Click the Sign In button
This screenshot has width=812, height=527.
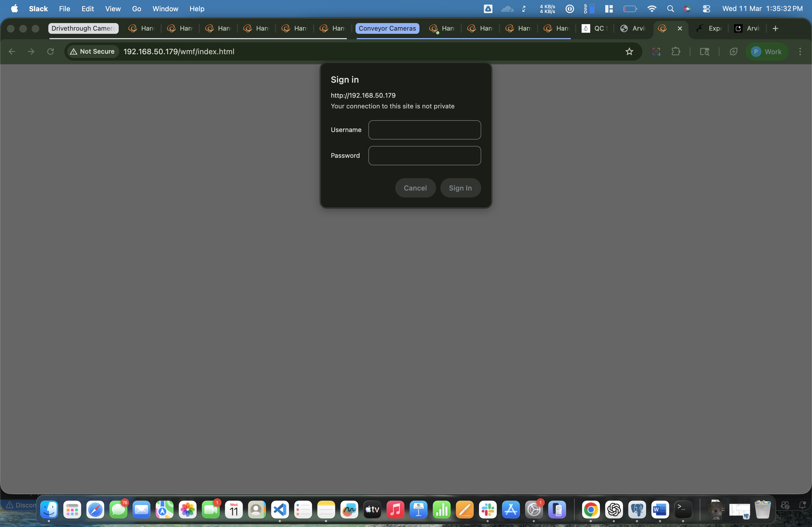[460, 188]
